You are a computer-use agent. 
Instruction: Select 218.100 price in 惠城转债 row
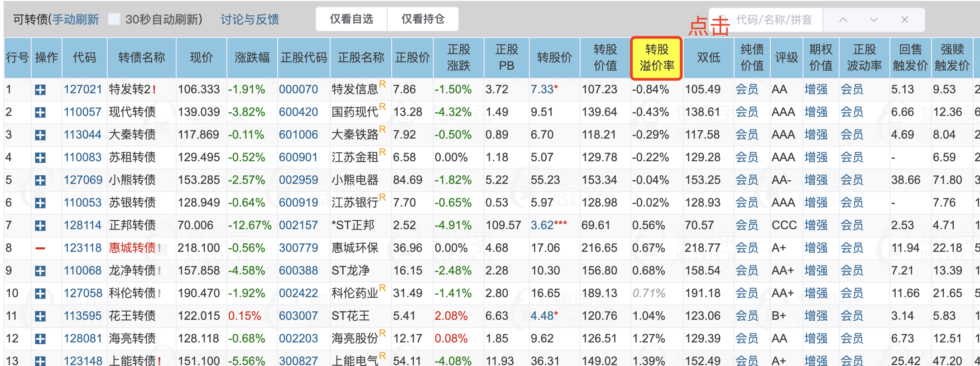click(x=199, y=248)
